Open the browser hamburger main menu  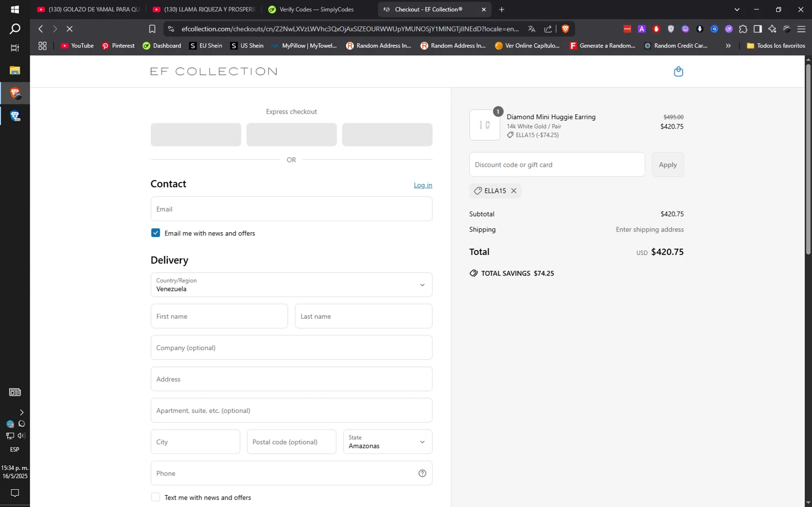(x=801, y=29)
